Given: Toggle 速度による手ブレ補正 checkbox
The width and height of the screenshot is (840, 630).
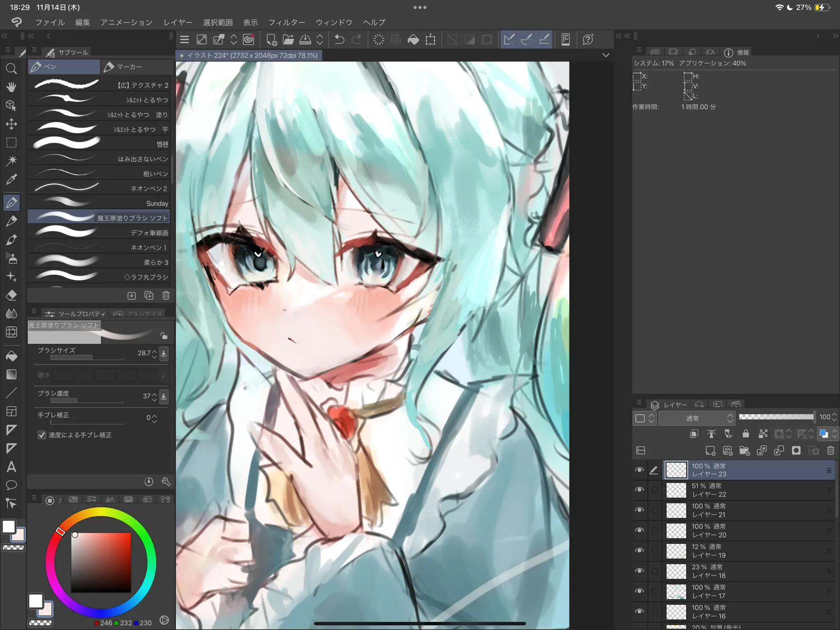Looking at the screenshot, I should coord(42,435).
